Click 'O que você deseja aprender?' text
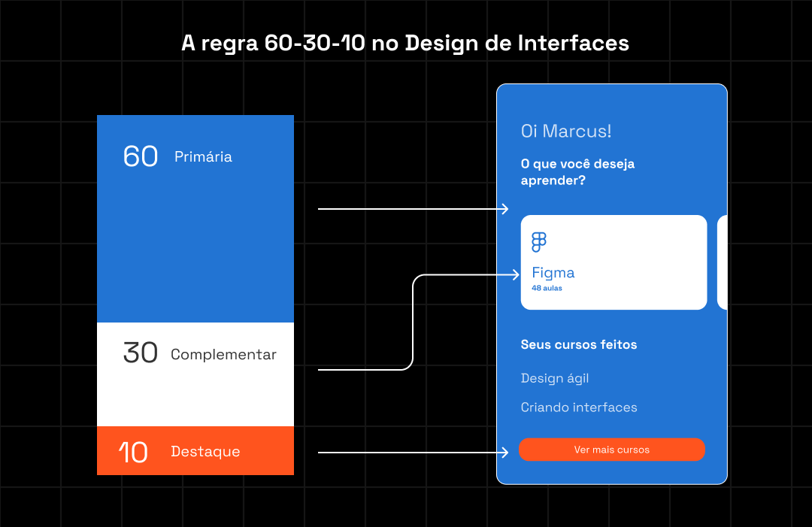This screenshot has width=812, height=527. (577, 172)
